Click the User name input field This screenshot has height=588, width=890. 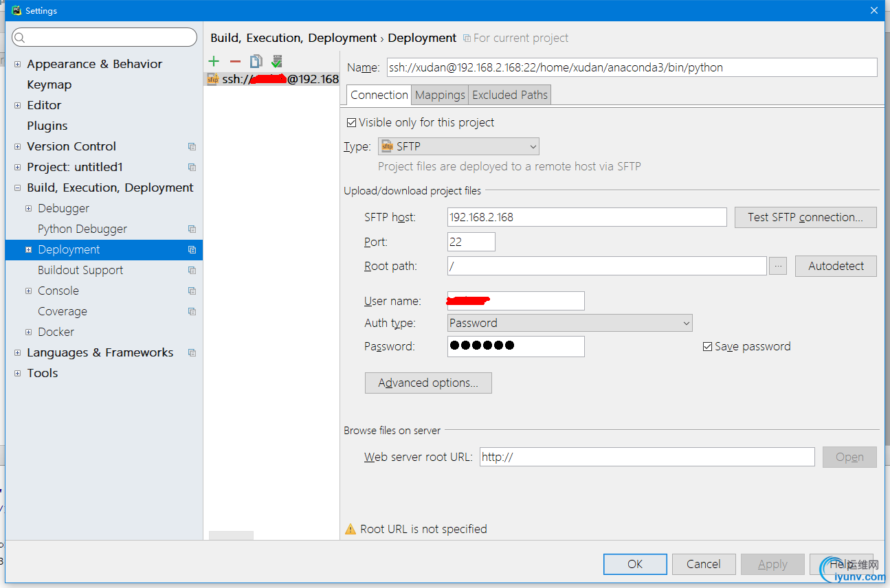pos(515,301)
